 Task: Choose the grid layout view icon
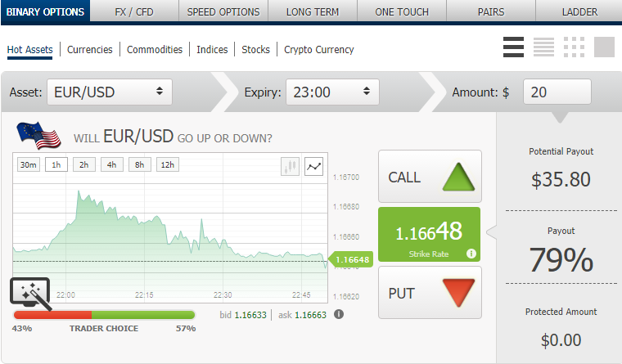click(x=574, y=47)
